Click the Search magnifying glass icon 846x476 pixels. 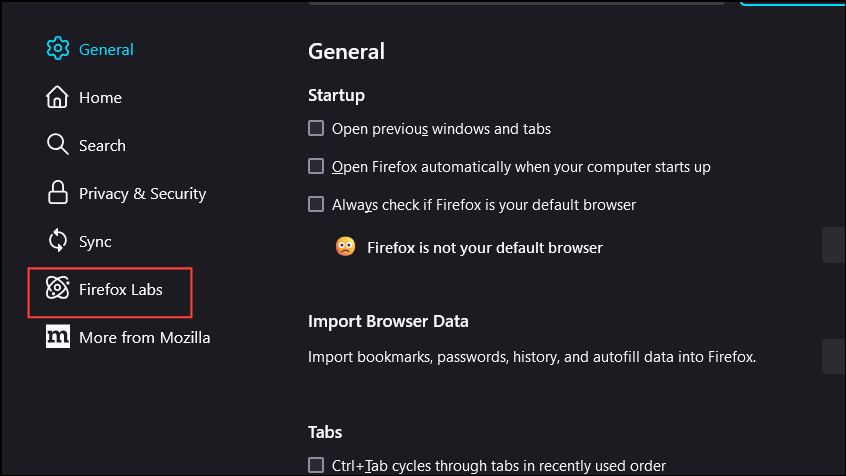pyautogui.click(x=57, y=145)
